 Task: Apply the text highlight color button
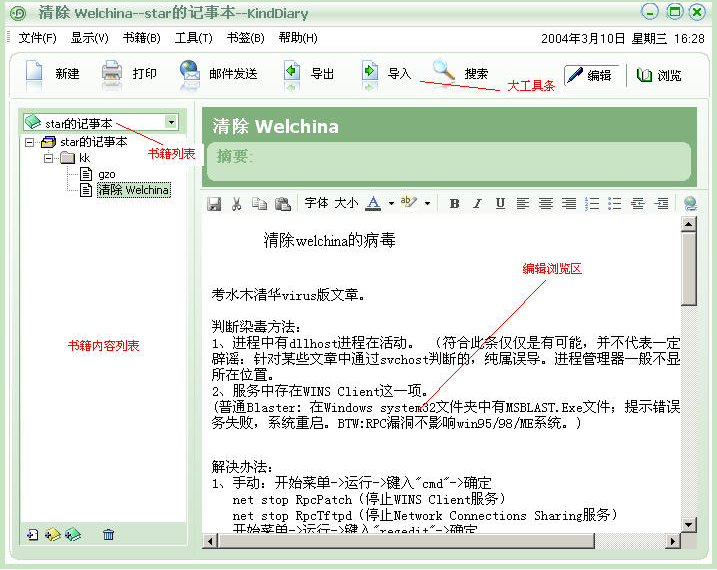[x=408, y=202]
